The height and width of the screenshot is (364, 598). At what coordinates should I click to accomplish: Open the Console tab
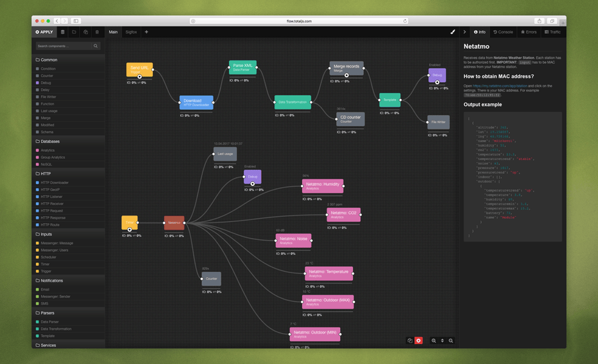coord(503,32)
